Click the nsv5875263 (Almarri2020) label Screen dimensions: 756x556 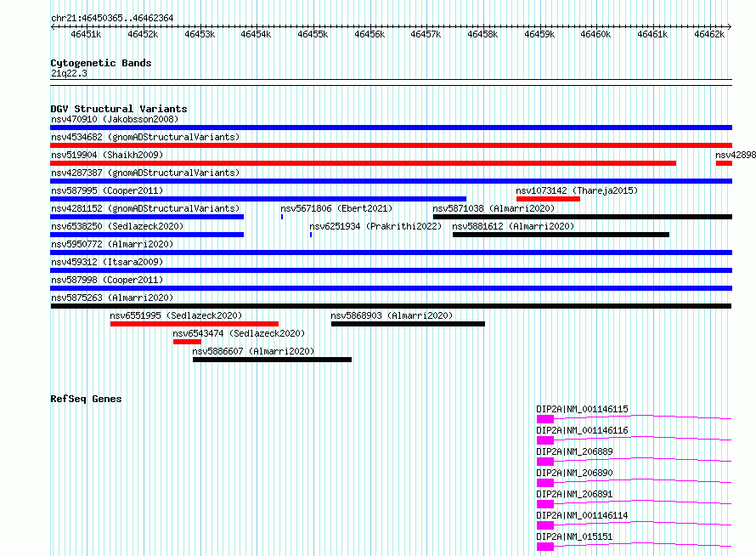pyautogui.click(x=112, y=298)
